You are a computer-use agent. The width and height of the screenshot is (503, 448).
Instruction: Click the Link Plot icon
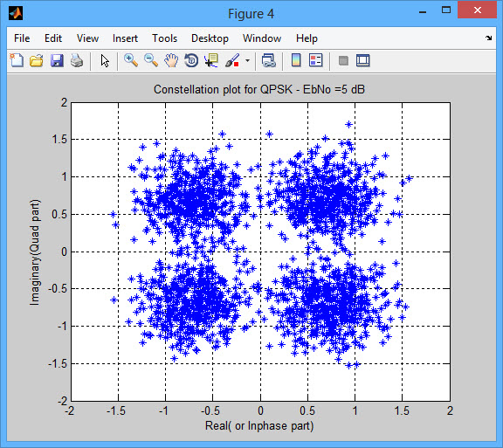tap(268, 60)
